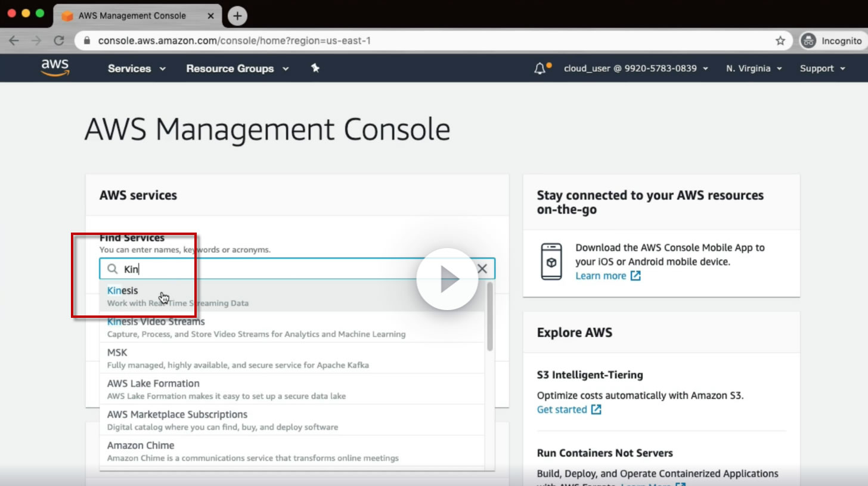Click the "Run Containers Not Servers" heading

tap(605, 453)
